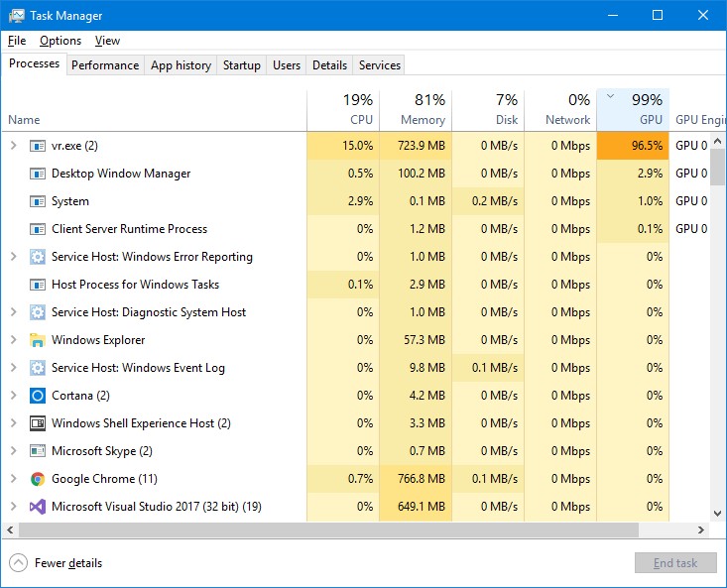Select the Desktop Window Manager row name
Screen dimensions: 727x588
click(x=121, y=174)
